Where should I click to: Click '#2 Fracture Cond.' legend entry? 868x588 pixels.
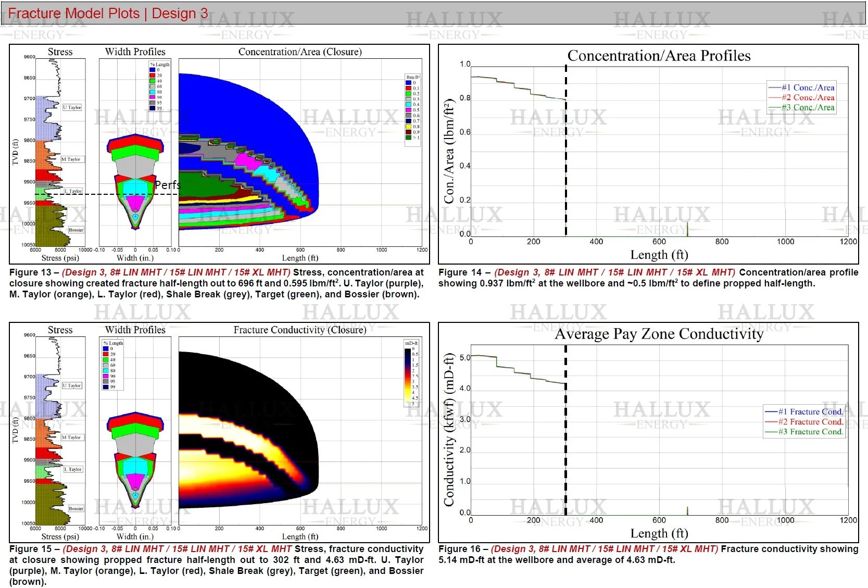pyautogui.click(x=804, y=422)
